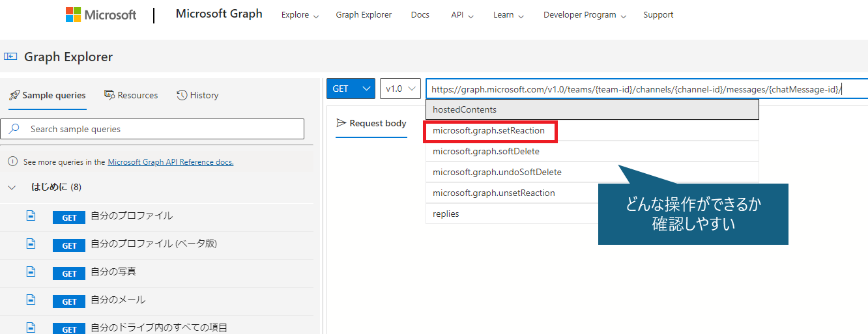The image size is (868, 334).
Task: Choose the hostedContents suggestion
Action: click(592, 109)
